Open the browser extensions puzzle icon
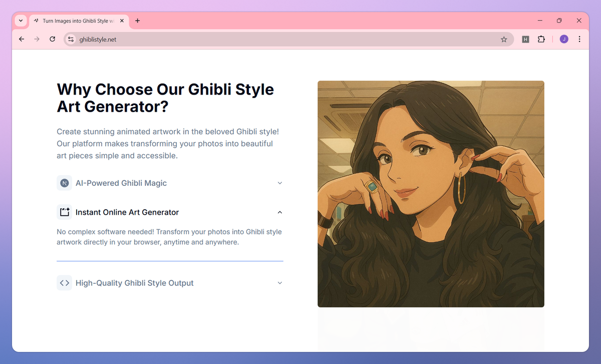This screenshot has height=364, width=601. pos(541,39)
